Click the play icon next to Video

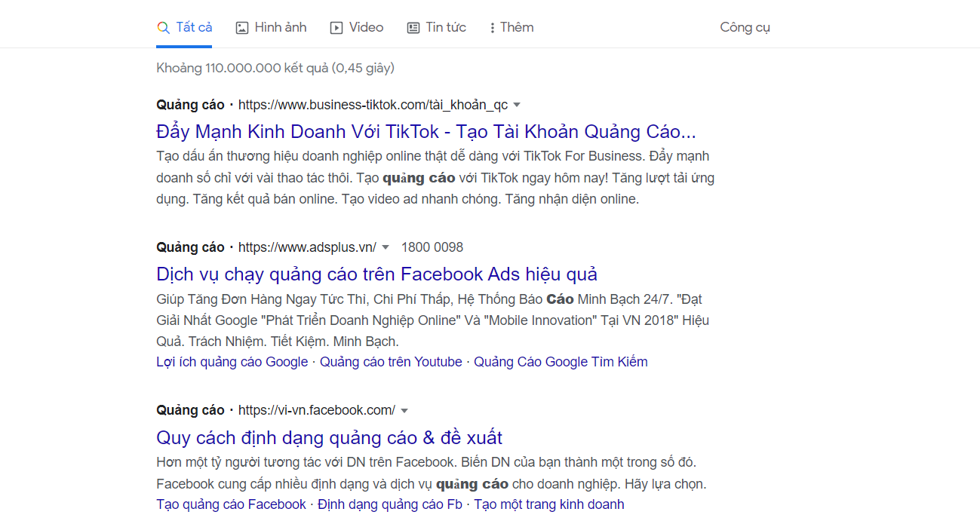[x=335, y=27]
